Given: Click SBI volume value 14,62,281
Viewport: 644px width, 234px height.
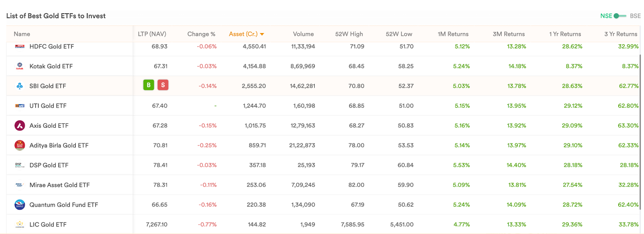Looking at the screenshot, I should click(303, 86).
